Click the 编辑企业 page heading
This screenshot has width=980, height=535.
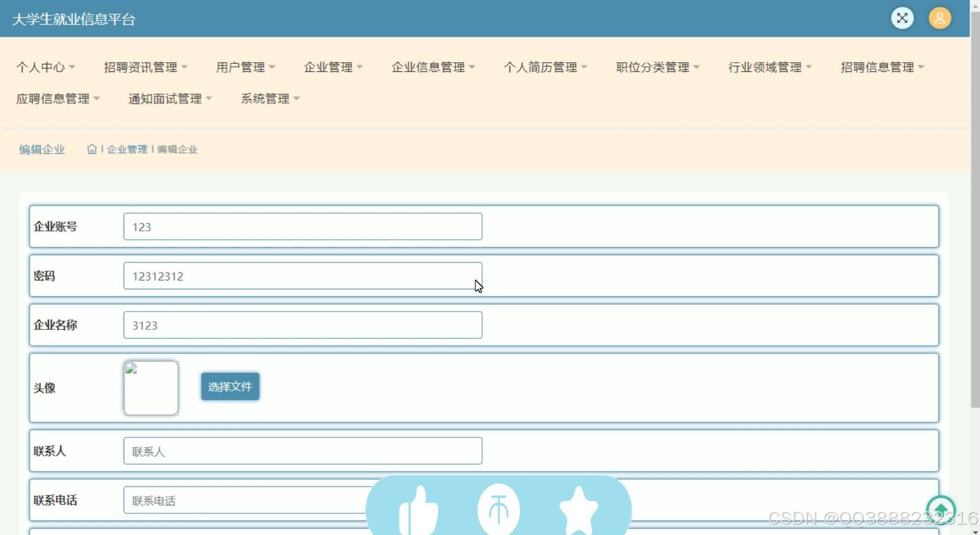42,149
